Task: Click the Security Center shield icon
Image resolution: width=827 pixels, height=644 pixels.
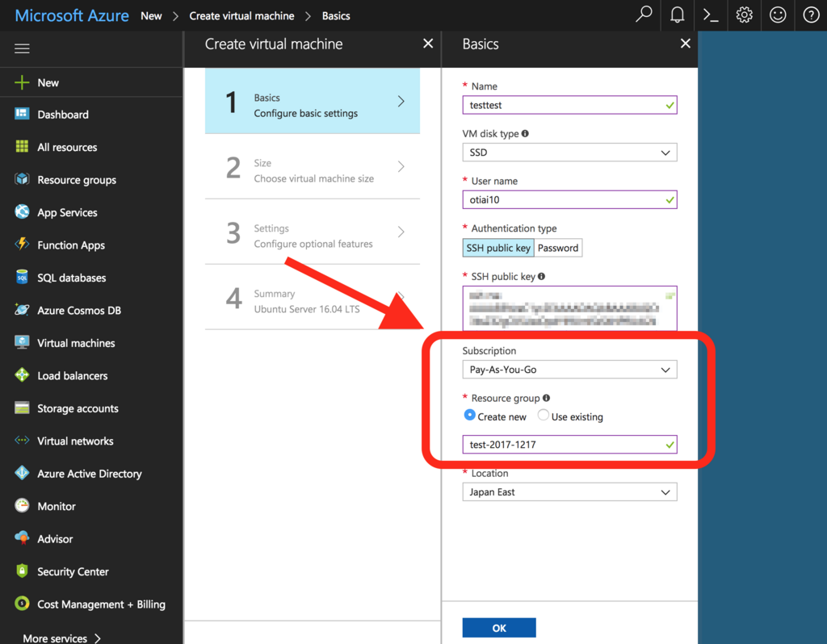Action: (x=22, y=571)
